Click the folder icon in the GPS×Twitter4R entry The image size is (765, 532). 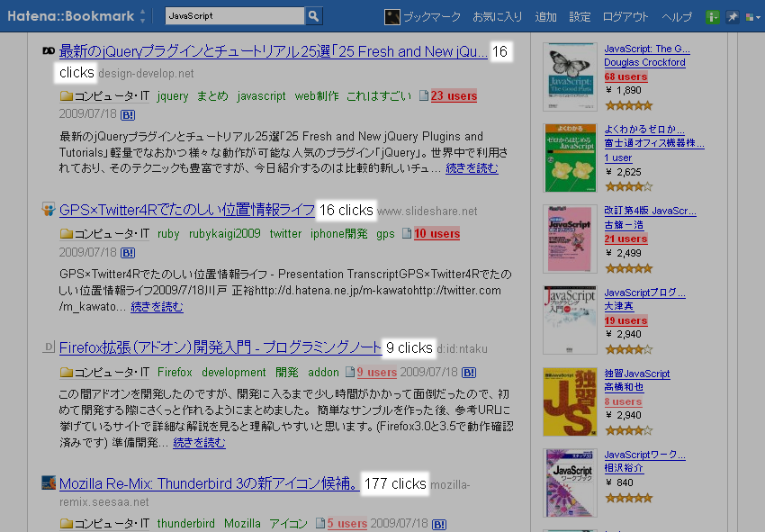(66, 234)
